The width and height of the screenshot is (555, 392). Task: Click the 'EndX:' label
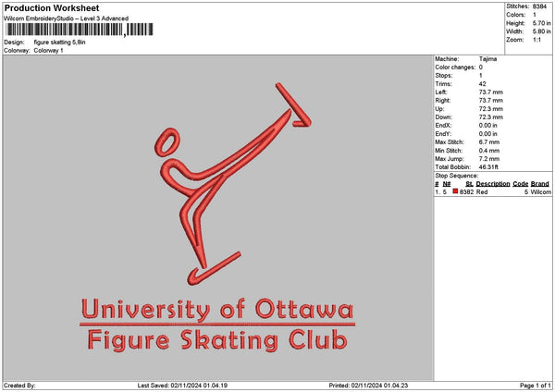click(443, 126)
